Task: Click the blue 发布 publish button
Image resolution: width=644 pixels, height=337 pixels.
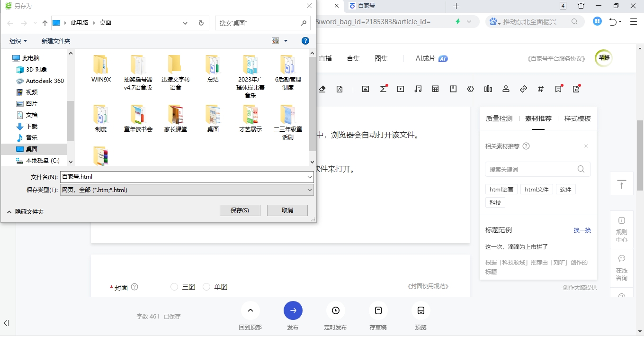Action: (293, 310)
